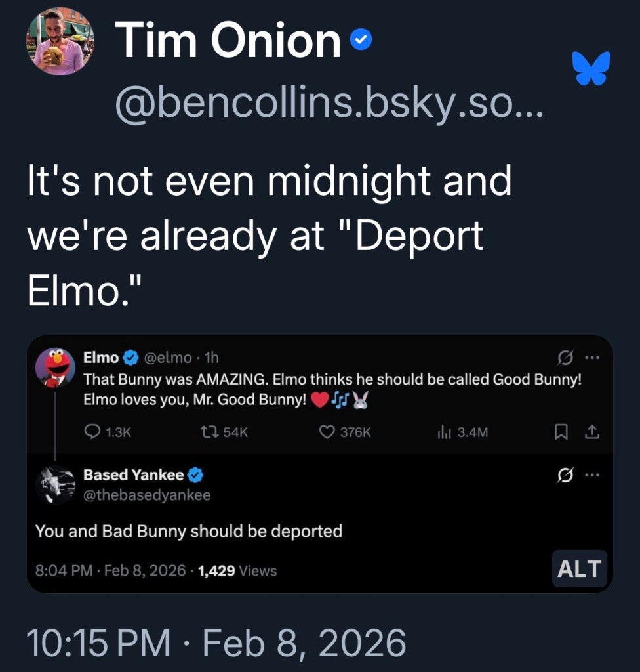Click the share icon on Elmo's tweet
This screenshot has height=672, width=640.
591,432
